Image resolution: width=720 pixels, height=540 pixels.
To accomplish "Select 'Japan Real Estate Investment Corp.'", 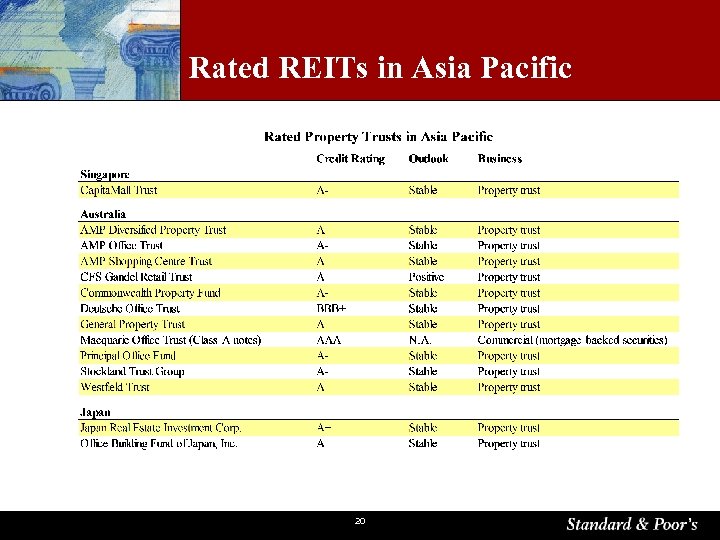I will 160,428.
